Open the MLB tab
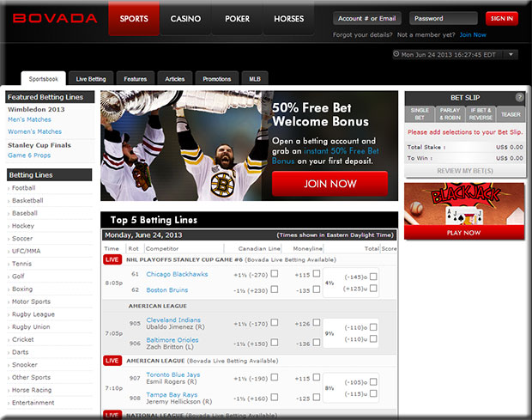This screenshot has height=420, width=532. [255, 79]
